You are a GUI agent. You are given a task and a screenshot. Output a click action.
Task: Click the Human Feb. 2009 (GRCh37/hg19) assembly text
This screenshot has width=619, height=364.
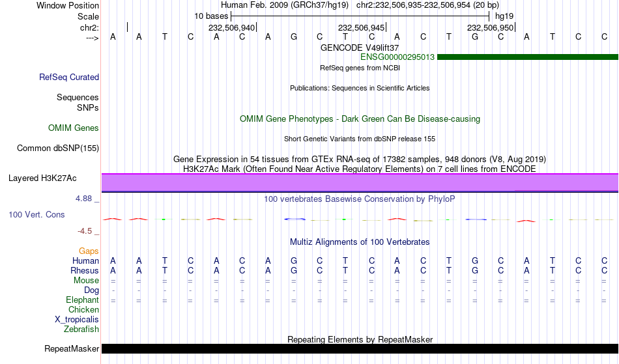pos(285,5)
